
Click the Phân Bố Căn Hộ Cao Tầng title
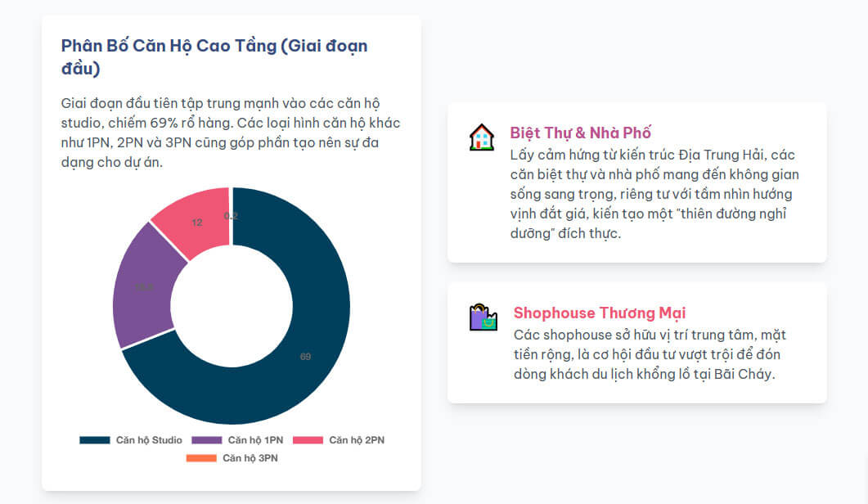pyautogui.click(x=214, y=57)
